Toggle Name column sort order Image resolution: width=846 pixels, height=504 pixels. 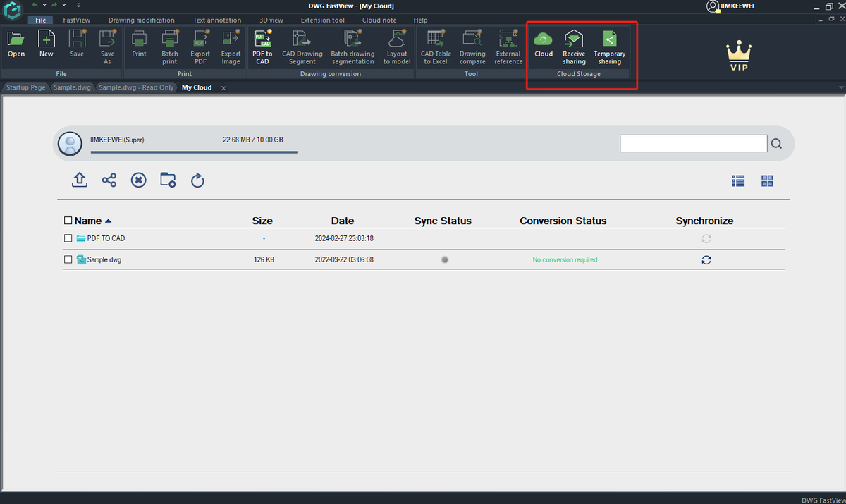[108, 221]
